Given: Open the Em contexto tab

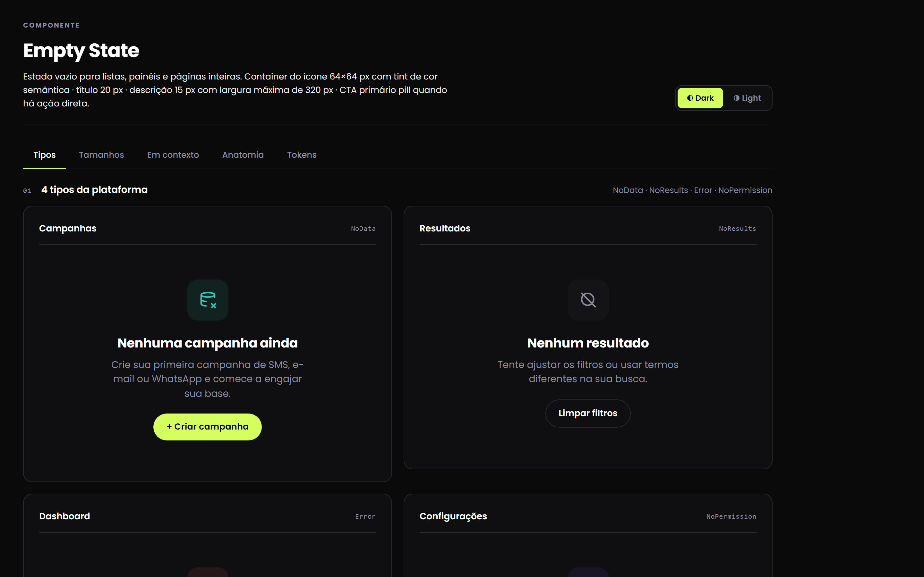Looking at the screenshot, I should point(173,155).
